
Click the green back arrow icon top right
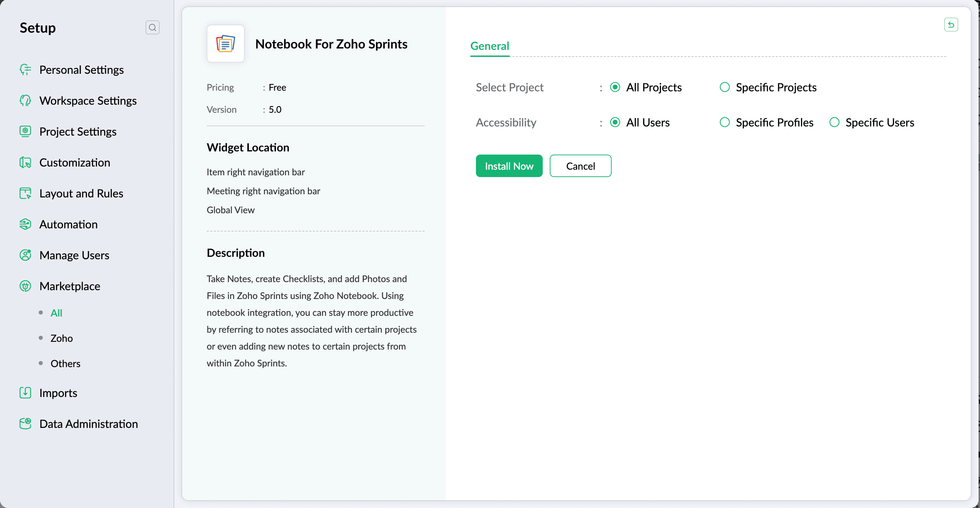point(951,25)
